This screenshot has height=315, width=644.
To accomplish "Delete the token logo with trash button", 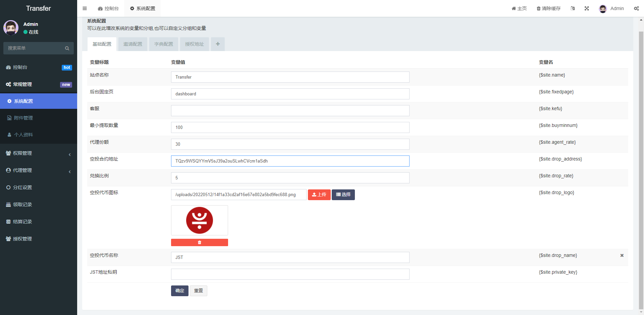I will 200,242.
